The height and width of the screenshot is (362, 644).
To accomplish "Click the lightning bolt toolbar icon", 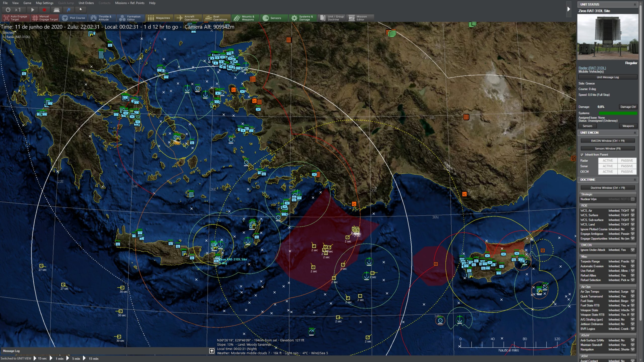I will coord(80,10).
